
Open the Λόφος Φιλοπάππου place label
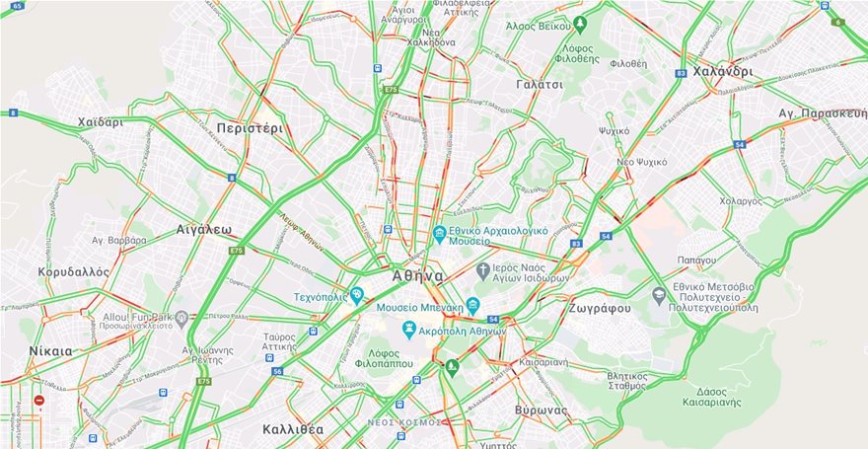[391, 357]
